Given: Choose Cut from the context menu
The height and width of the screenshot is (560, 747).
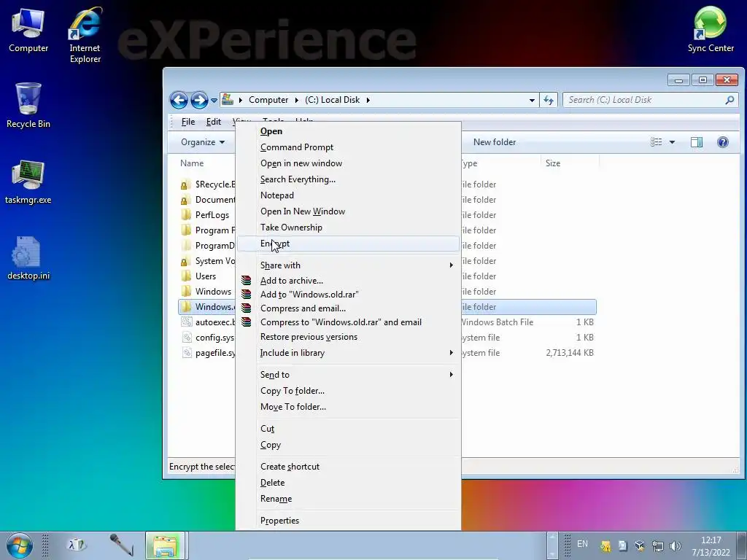Looking at the screenshot, I should pyautogui.click(x=348, y=429).
